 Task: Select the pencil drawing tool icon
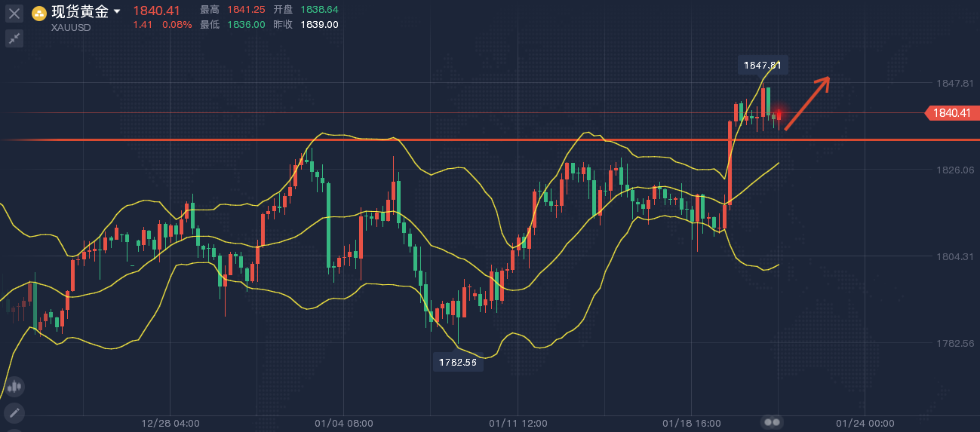(x=14, y=412)
